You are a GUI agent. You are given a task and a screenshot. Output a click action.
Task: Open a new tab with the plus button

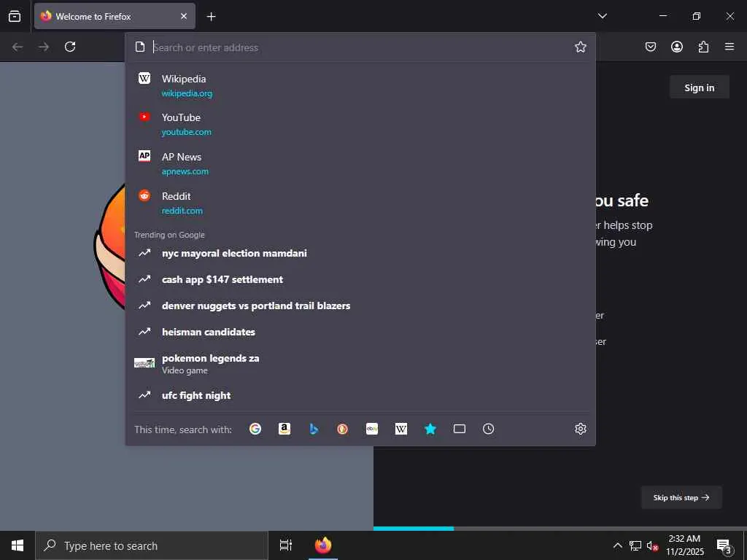click(x=211, y=17)
